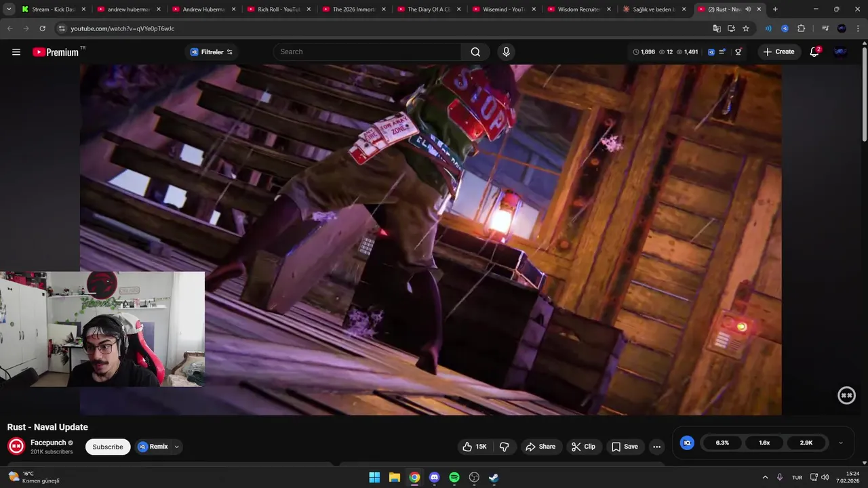This screenshot has width=868, height=488.
Task: Open the YouTube account avatar menu
Action: point(840,52)
